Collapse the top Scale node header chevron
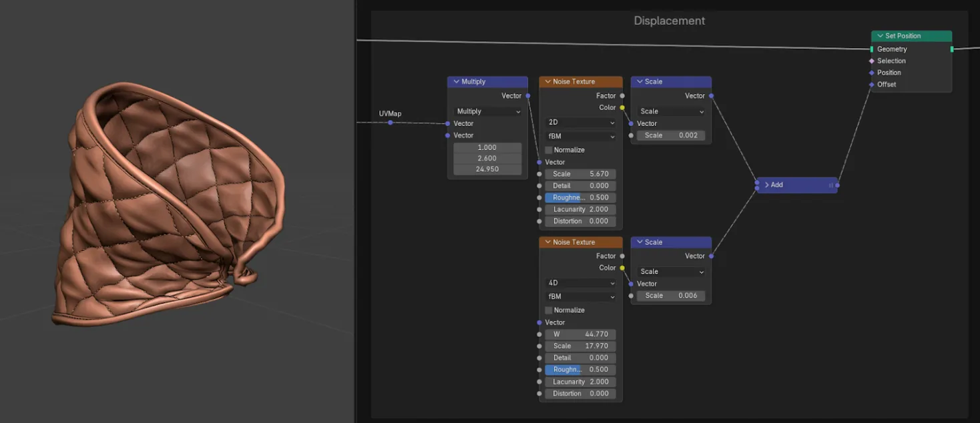 click(x=640, y=81)
